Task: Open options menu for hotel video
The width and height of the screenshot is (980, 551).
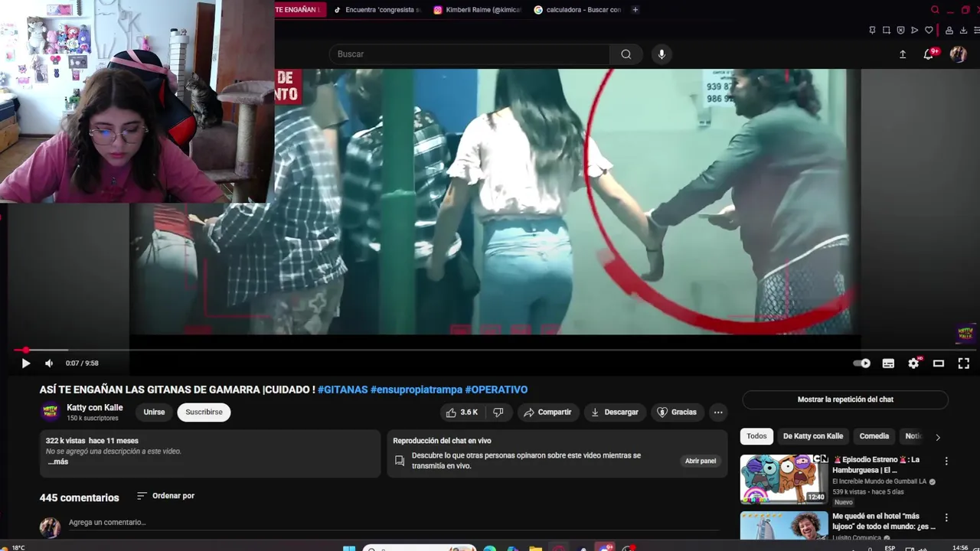Action: point(946,518)
